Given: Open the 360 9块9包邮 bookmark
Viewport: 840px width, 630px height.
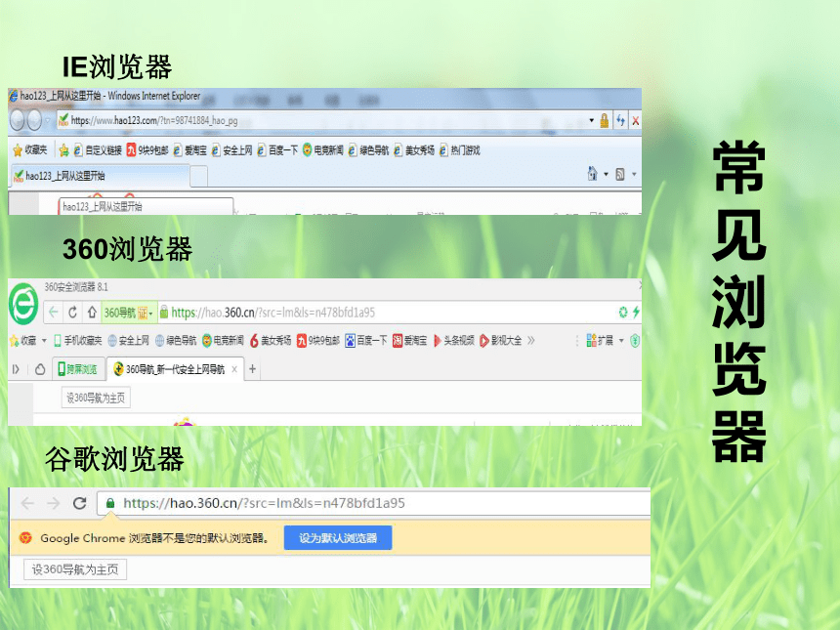Looking at the screenshot, I should [x=318, y=340].
